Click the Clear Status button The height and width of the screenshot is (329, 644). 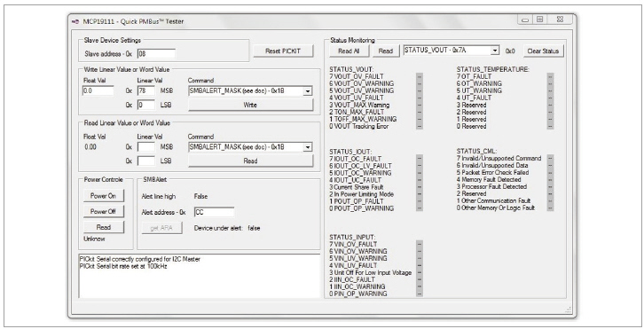tap(543, 51)
